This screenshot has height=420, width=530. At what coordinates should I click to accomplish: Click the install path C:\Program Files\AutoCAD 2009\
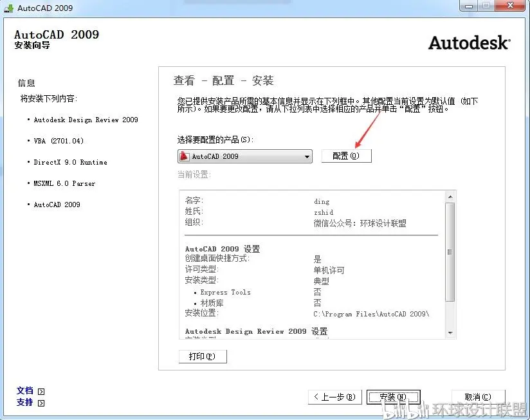tap(371, 314)
